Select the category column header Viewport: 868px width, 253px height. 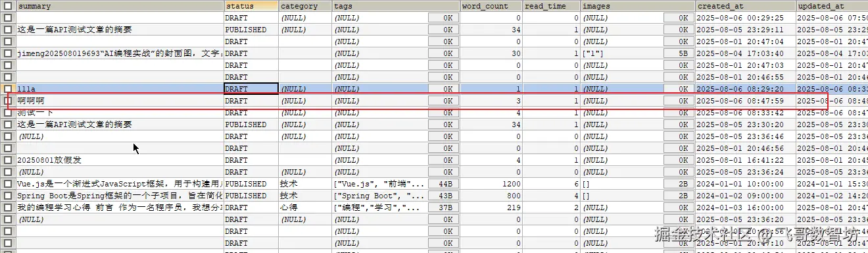[x=305, y=6]
